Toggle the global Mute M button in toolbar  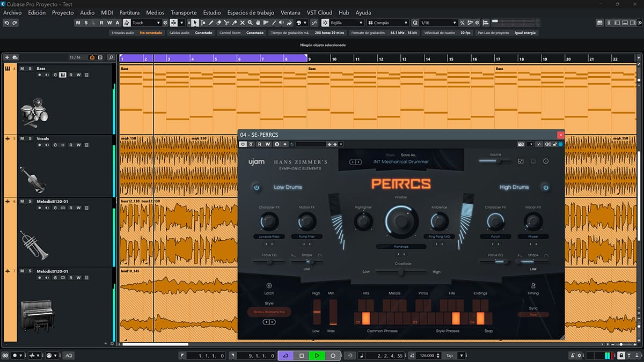pos(78,23)
